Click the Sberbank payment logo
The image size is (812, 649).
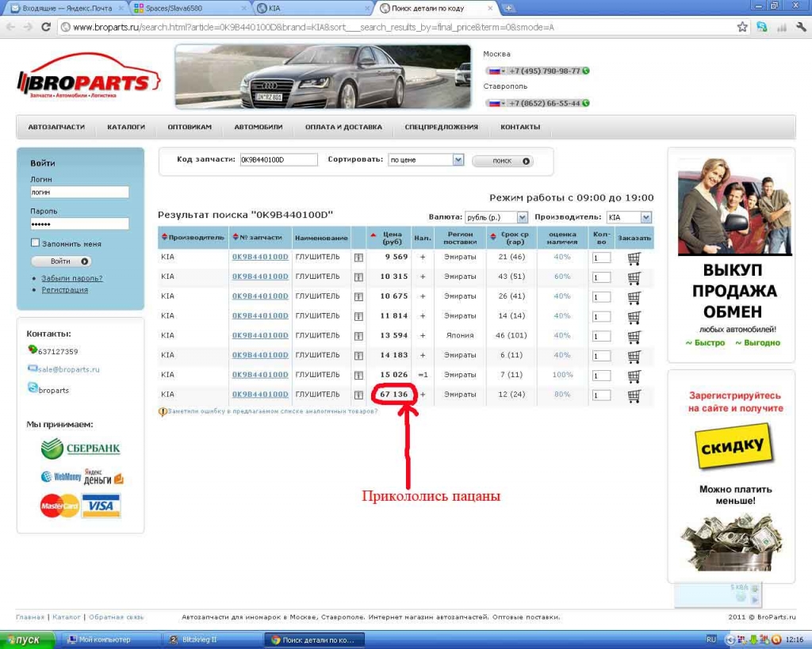81,449
